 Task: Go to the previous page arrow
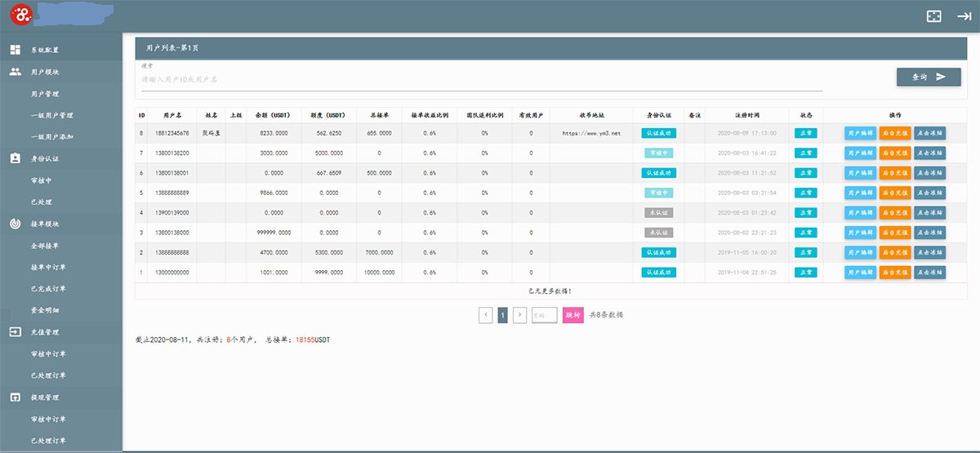(486, 314)
